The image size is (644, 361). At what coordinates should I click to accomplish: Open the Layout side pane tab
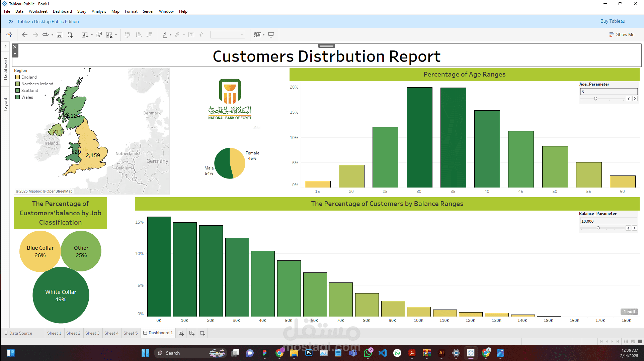(5, 104)
